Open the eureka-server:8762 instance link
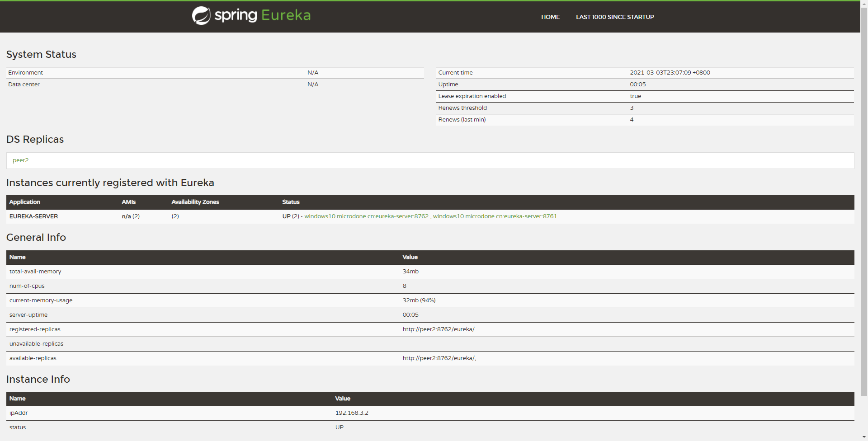This screenshot has height=441, width=868. (366, 216)
